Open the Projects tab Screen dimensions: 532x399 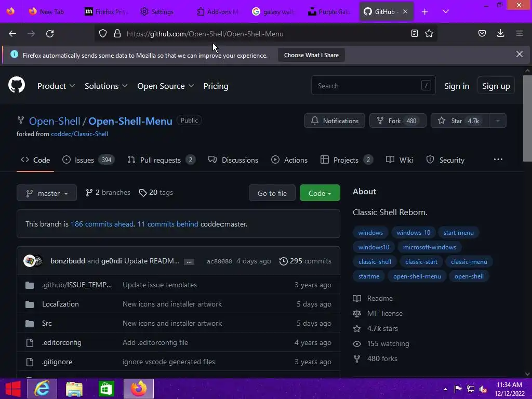coord(347,160)
